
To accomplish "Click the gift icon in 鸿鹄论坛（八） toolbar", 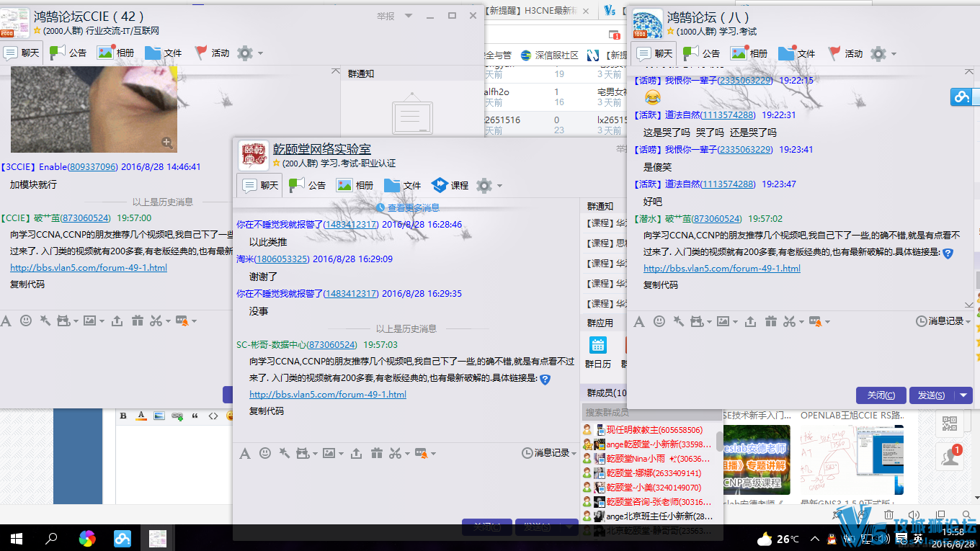I will [770, 321].
